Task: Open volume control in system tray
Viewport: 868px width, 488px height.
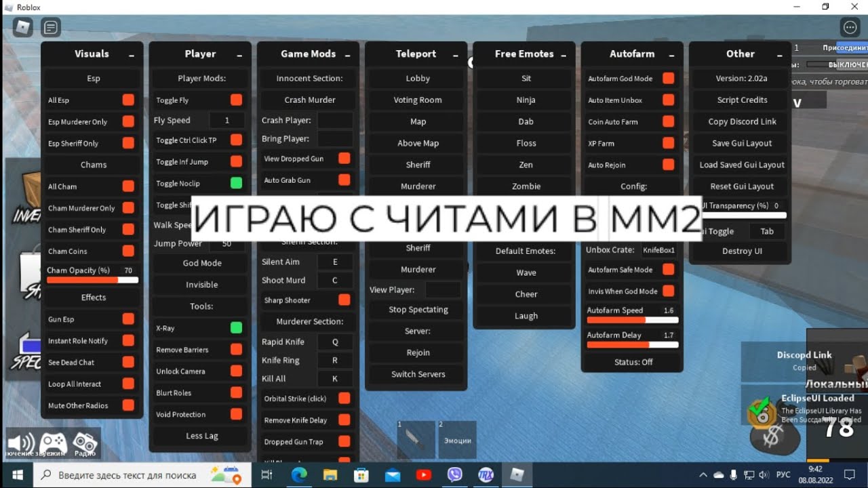Action: [x=764, y=475]
